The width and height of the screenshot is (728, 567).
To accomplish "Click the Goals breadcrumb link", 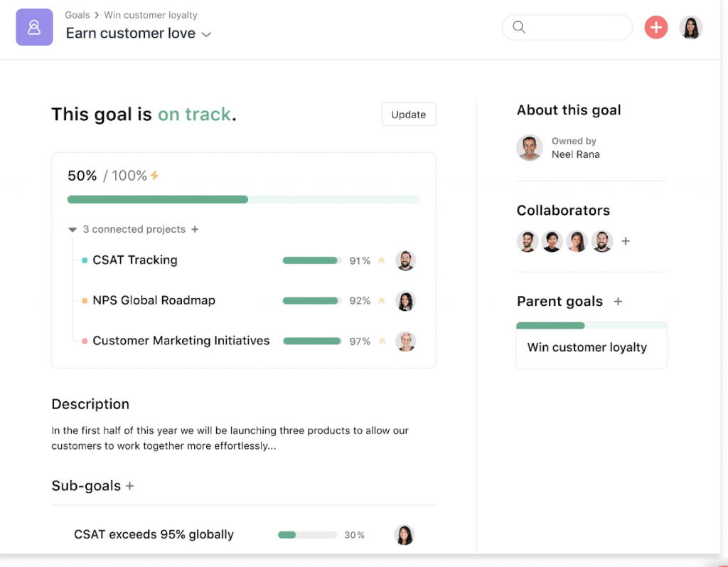I will tap(77, 15).
